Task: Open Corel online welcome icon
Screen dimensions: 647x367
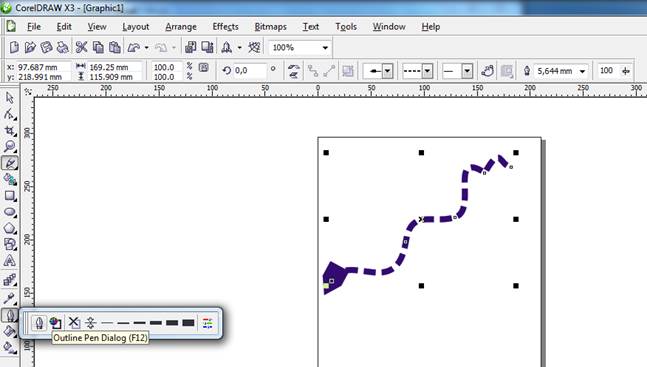Action: pyautogui.click(x=254, y=47)
